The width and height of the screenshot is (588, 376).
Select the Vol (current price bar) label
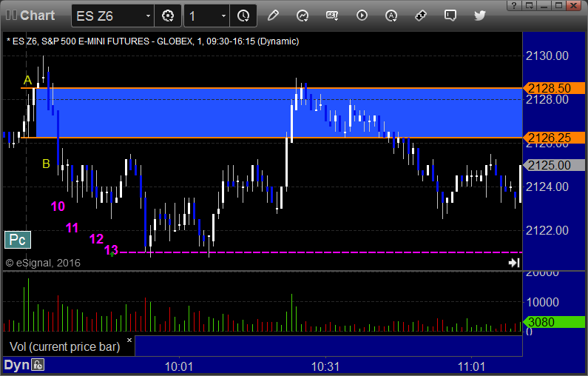point(65,346)
